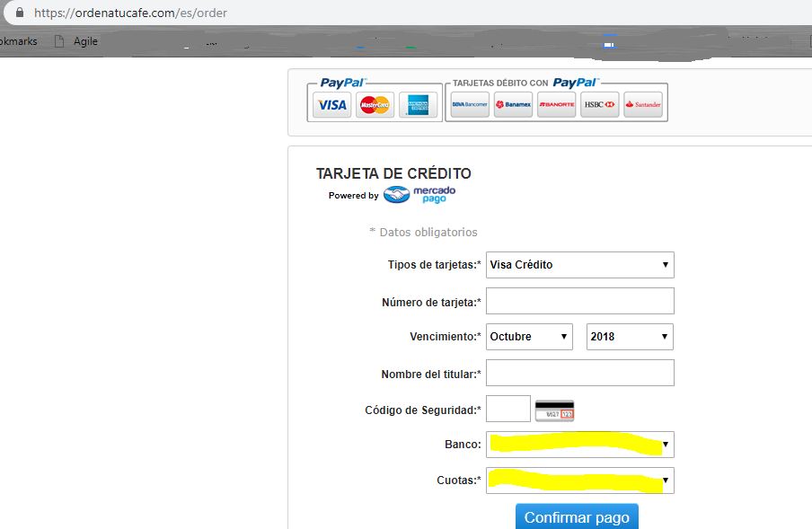Click the 'Vencimiento:*' label
Screen dimensions: 812x529
click(446, 337)
